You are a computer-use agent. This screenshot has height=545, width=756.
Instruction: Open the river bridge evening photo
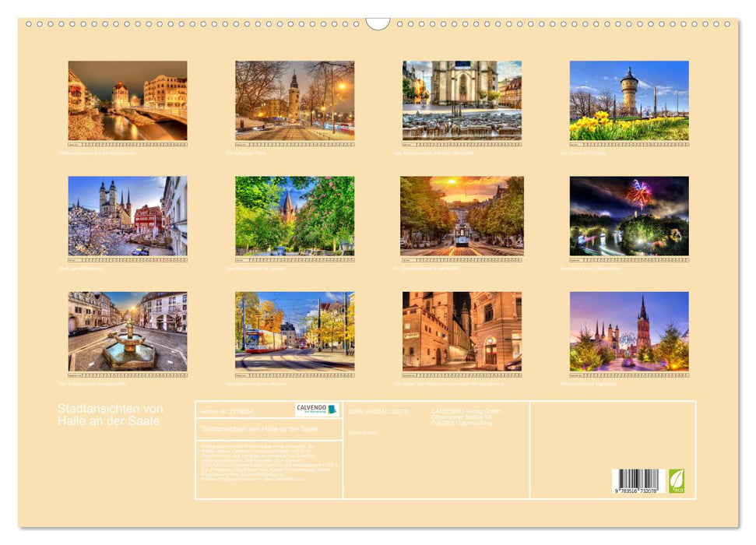[x=128, y=100]
